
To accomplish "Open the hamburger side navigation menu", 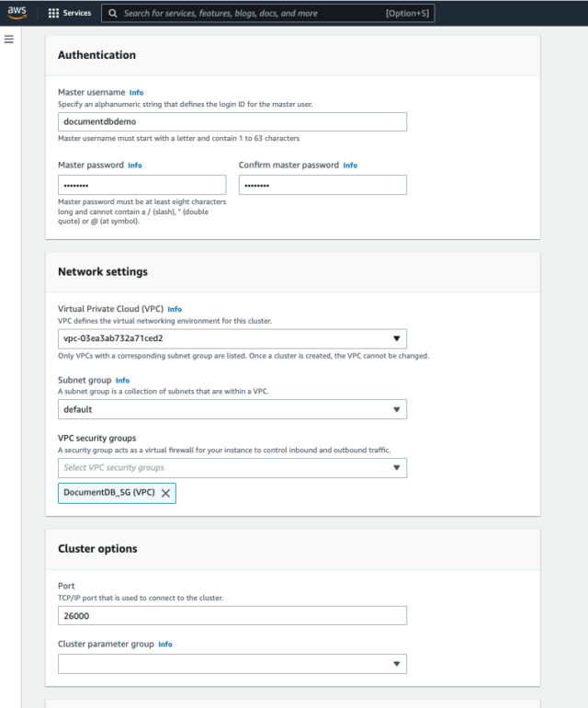I will [9, 40].
